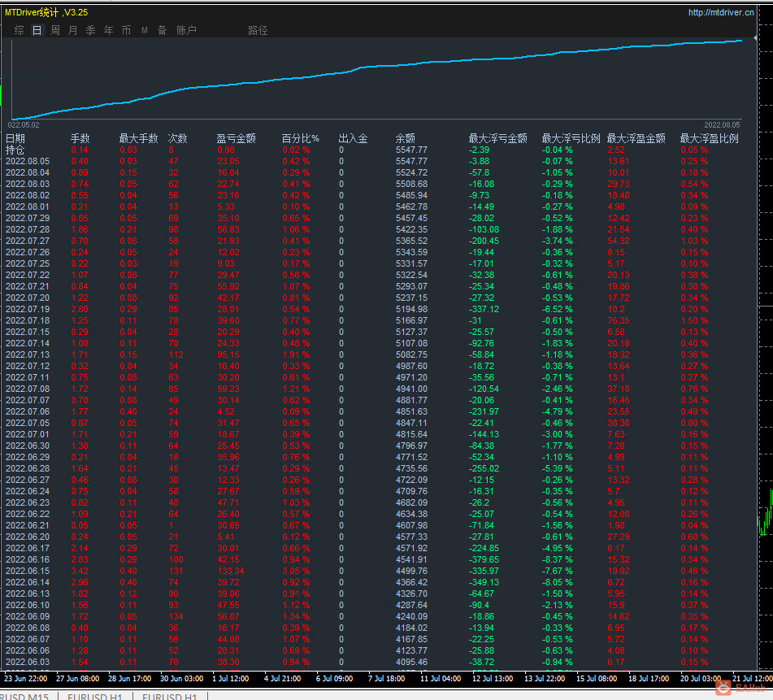Click the max floating profit 54.32
Image resolution: width=773 pixels, height=700 pixels.
click(619, 241)
